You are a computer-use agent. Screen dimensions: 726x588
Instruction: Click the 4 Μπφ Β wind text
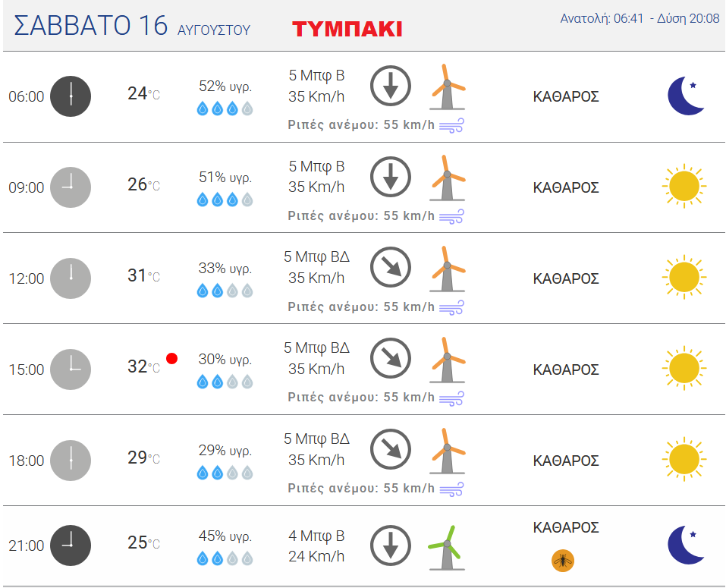316,536
